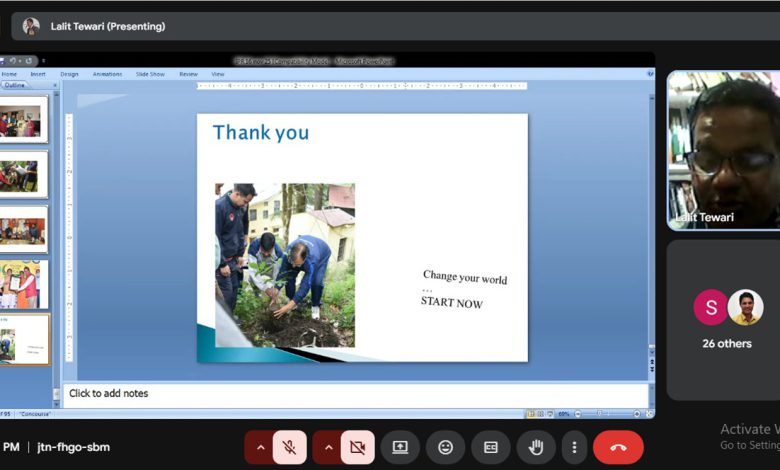Turn on the camera

click(x=357, y=447)
